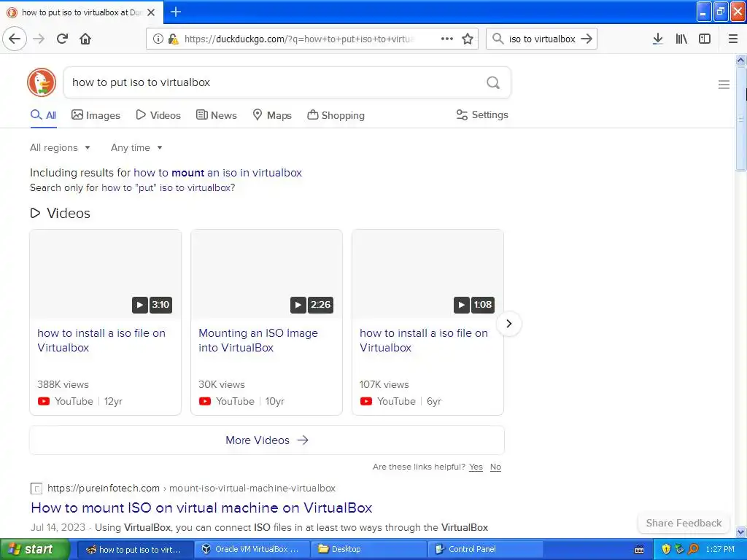The image size is (747, 560).
Task: Click the first video thumbnail
Action: coord(105,274)
